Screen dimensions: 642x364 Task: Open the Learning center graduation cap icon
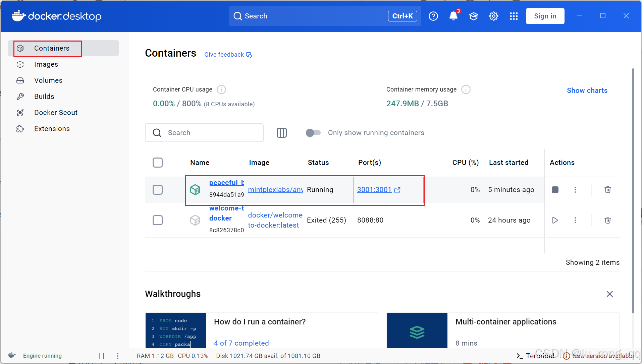473,16
